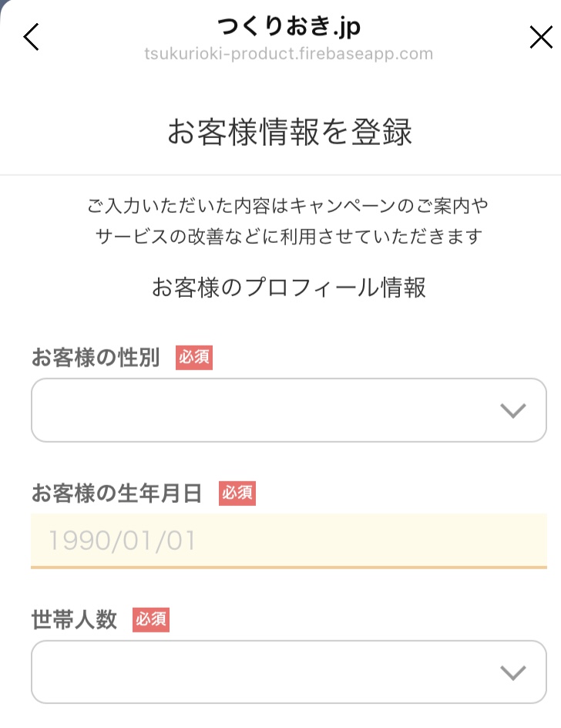Focus the 生年月日 field showing 1990/01/01
The image size is (561, 728).
[x=289, y=541]
